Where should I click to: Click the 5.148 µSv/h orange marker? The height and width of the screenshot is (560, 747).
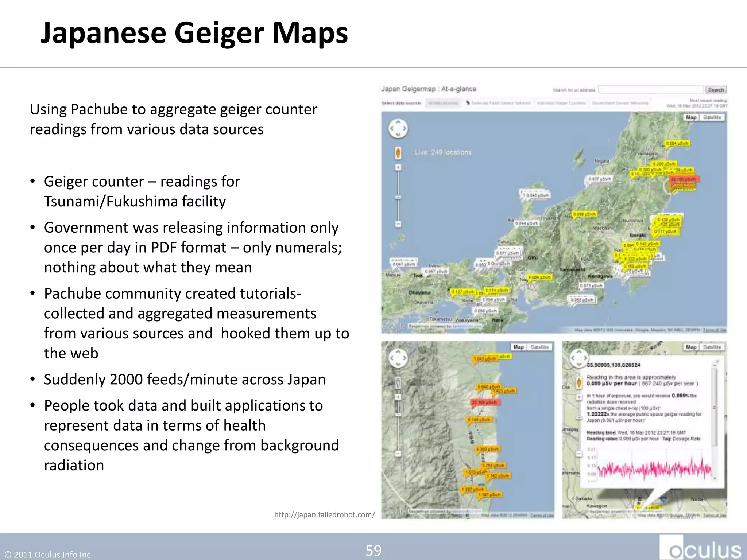[x=480, y=420]
